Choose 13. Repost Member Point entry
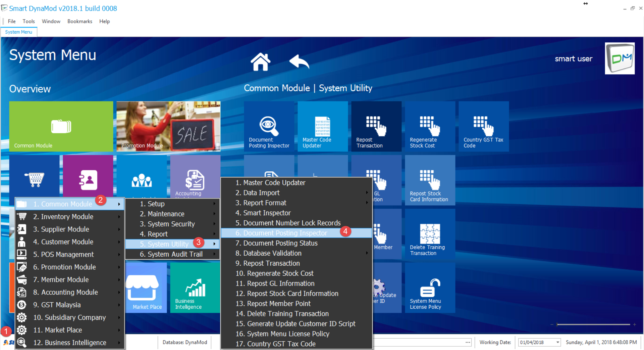The width and height of the screenshot is (644, 350). click(x=297, y=304)
